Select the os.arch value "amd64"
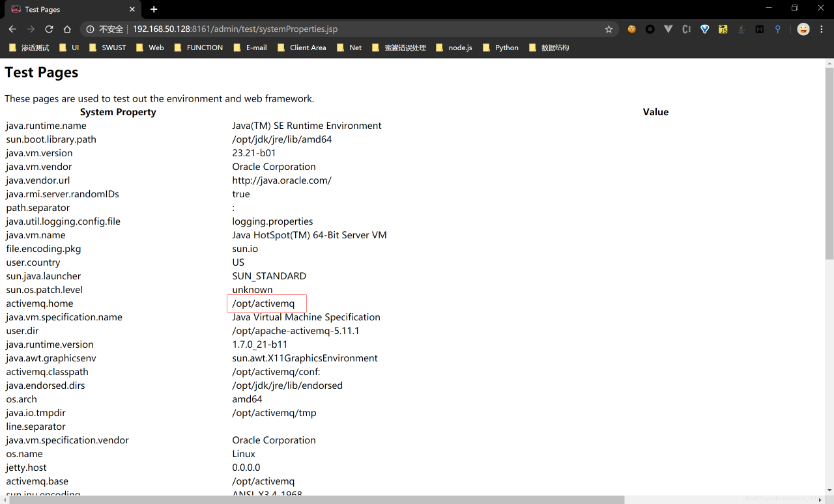 click(248, 399)
